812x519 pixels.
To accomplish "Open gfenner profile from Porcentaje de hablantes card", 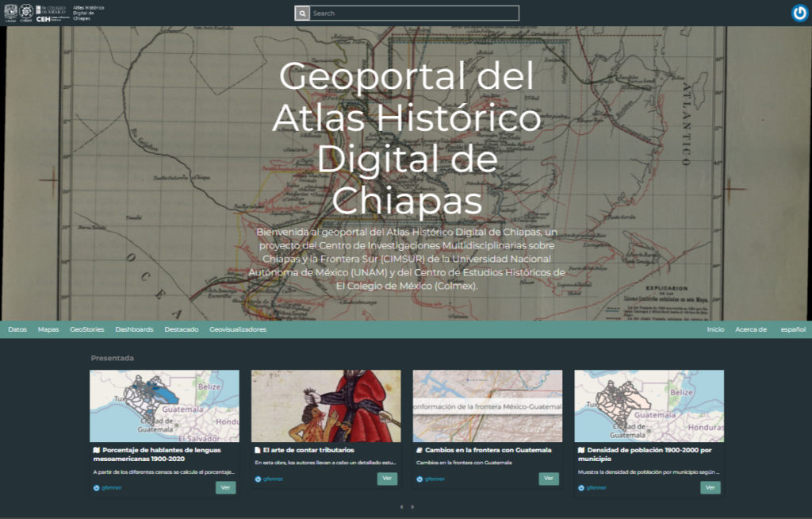I will pyautogui.click(x=111, y=488).
